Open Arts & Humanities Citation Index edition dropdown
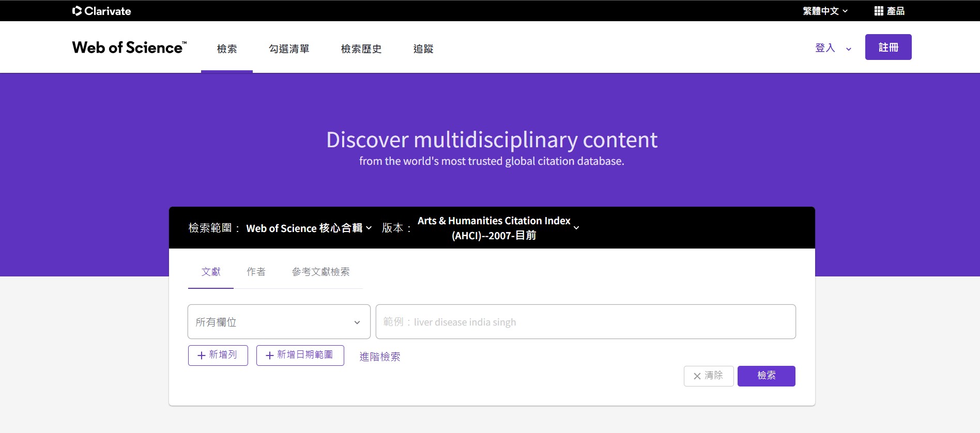Screen dimensions: 980x433 click(x=498, y=228)
